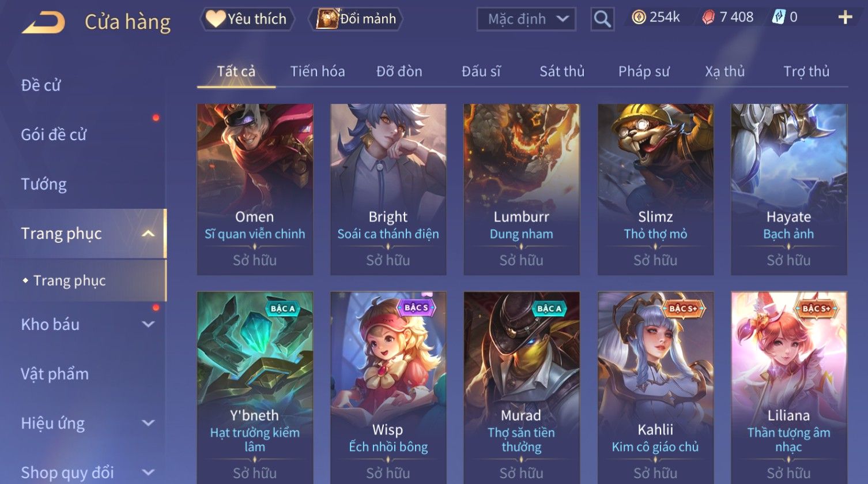Screen dimensions: 868x484
Task: Open search with the magnifier icon
Action: point(602,19)
